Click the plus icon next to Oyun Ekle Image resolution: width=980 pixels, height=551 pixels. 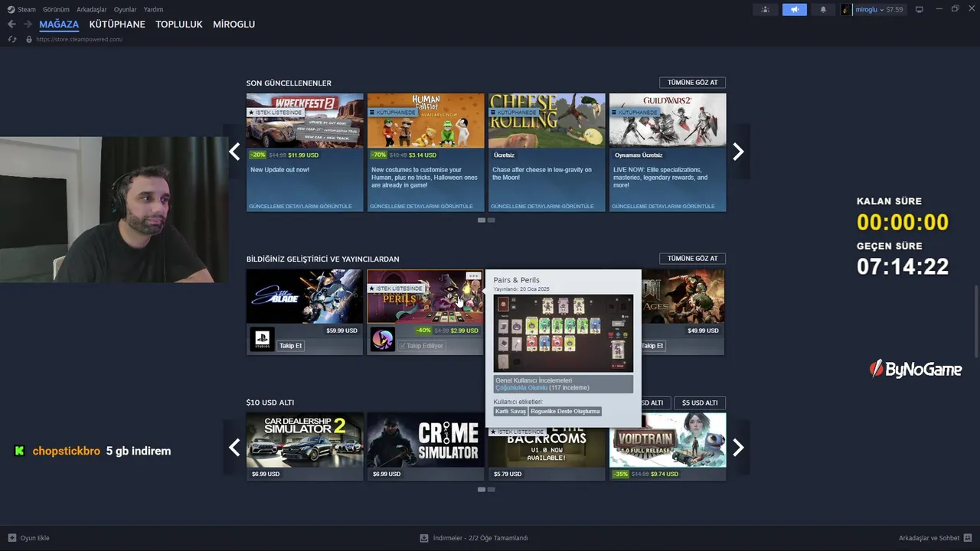pos(11,538)
